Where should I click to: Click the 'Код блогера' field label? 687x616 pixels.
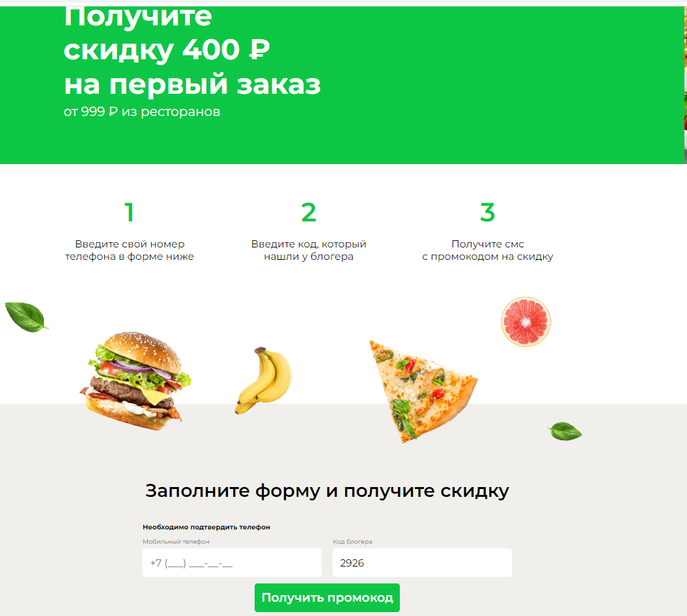tap(352, 542)
